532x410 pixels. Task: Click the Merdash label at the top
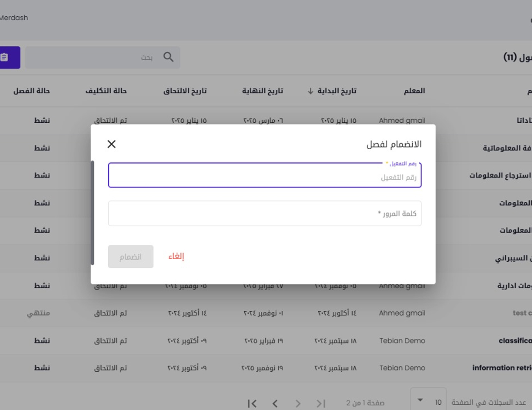click(x=14, y=18)
